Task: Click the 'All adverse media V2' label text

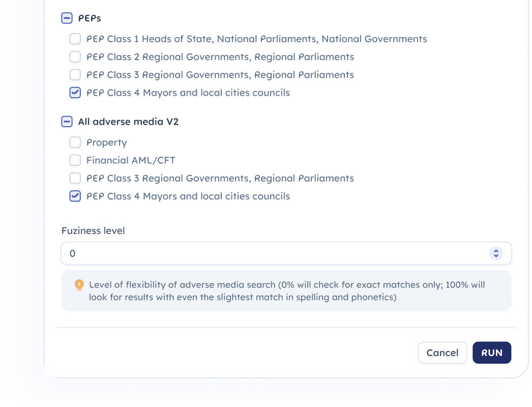Action: [x=128, y=122]
